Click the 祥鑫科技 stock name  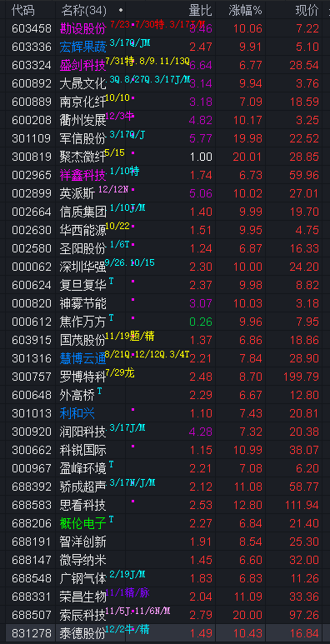[83, 175]
